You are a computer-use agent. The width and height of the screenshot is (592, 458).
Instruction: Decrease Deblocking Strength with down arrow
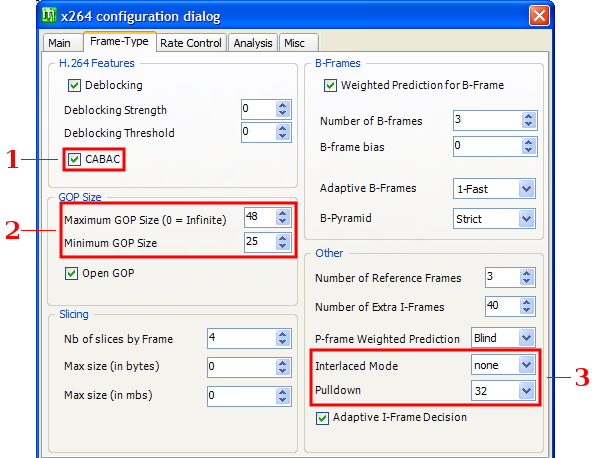pyautogui.click(x=283, y=114)
